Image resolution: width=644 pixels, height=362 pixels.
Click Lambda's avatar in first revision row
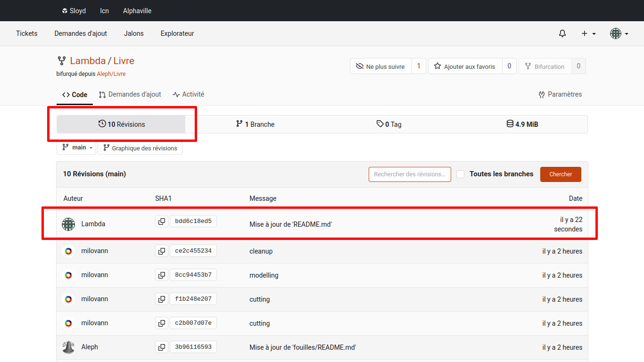coord(68,224)
